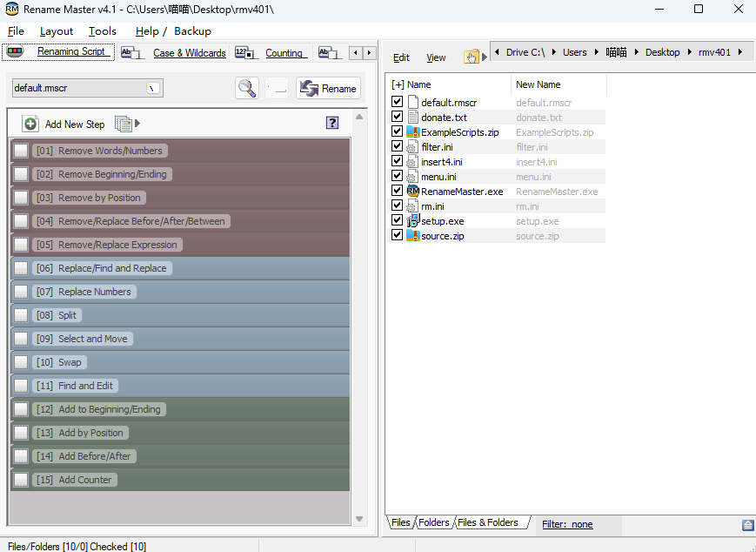Click the [+] column expander next to Name
This screenshot has width=756, height=552.
(398, 84)
